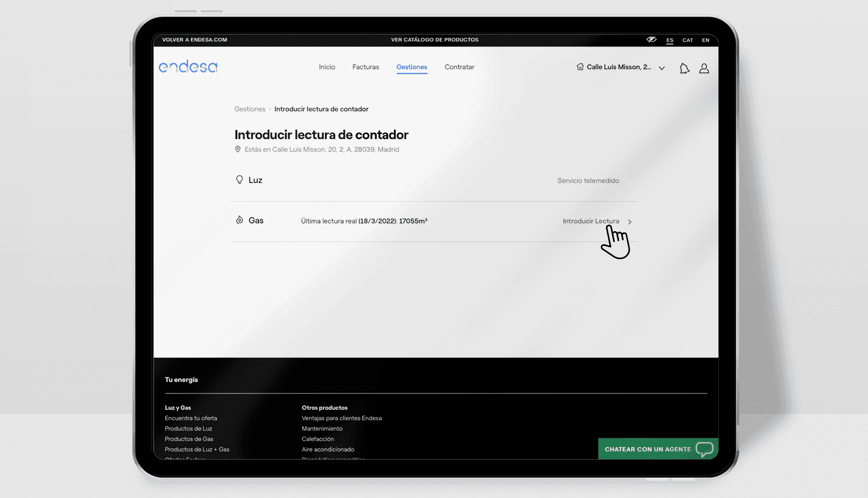Switch language to EN
Viewport: 868px width, 498px height.
click(x=706, y=40)
